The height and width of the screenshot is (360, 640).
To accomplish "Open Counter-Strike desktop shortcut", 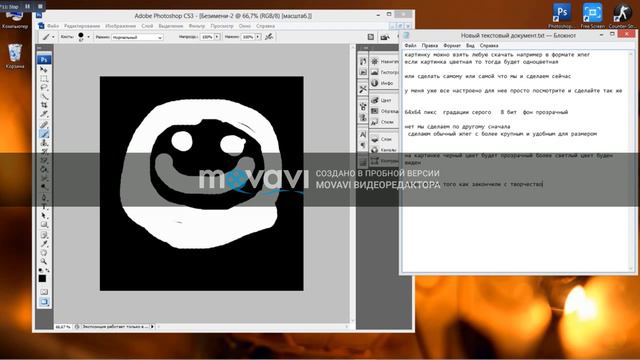I will (x=622, y=16).
